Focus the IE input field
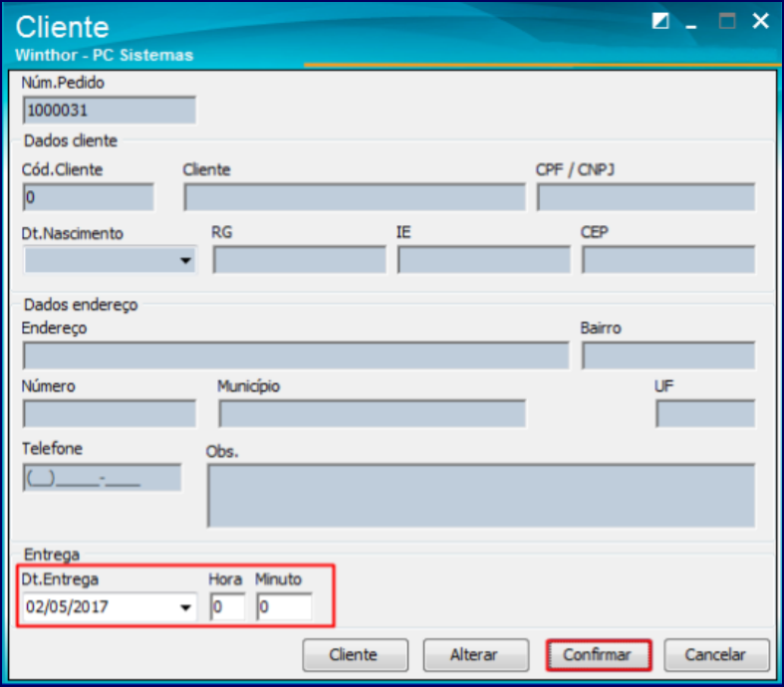The width and height of the screenshot is (784, 687). (483, 260)
